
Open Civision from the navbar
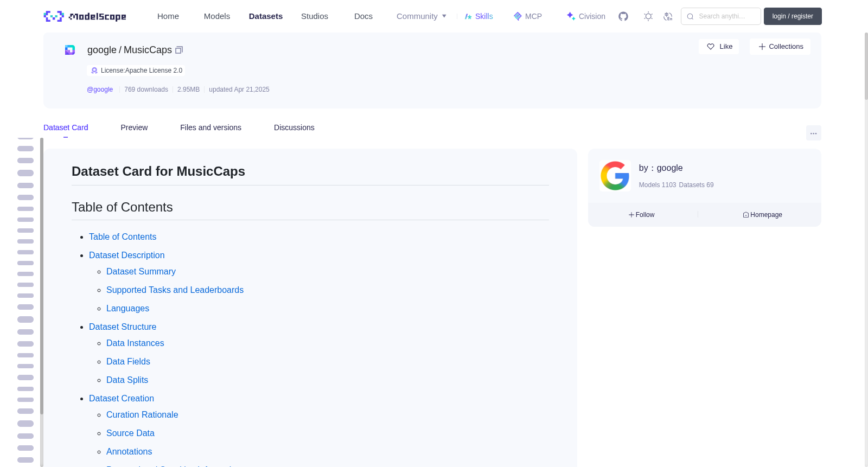point(586,16)
